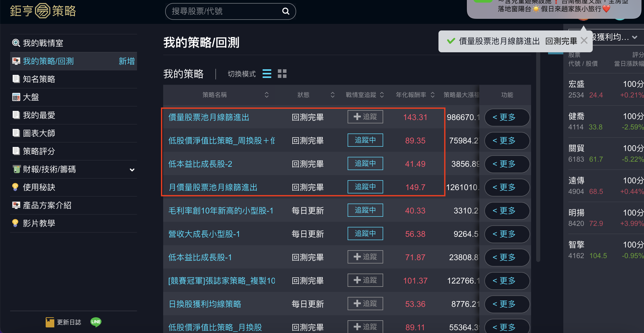644x333 pixels.
Task: Toggle 追蹤中 for 低本益比成長股-2
Action: [x=365, y=163]
